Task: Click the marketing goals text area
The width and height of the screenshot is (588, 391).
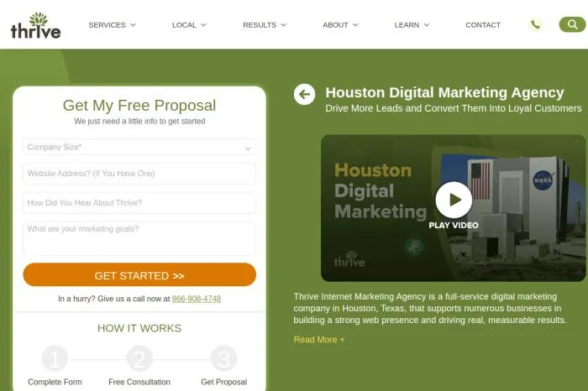Action: pos(139,238)
